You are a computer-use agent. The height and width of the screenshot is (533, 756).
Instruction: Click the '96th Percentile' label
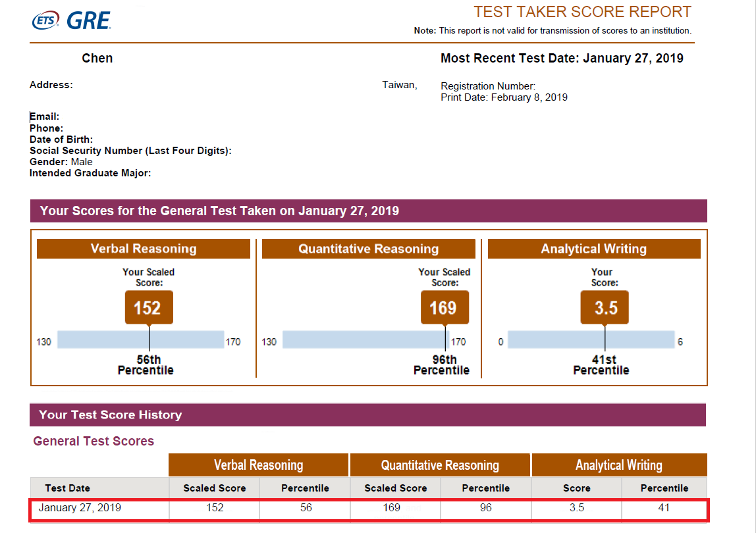tap(442, 365)
